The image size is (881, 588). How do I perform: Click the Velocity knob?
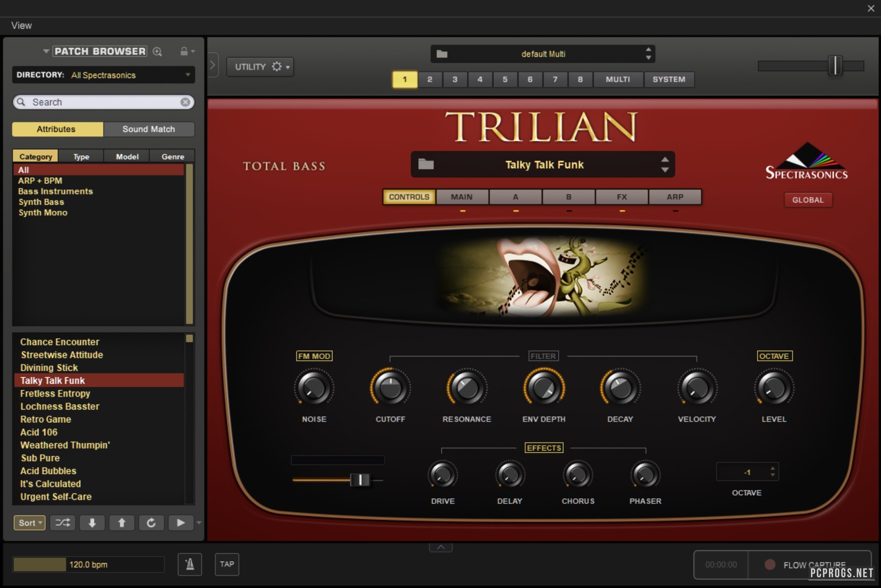click(697, 387)
